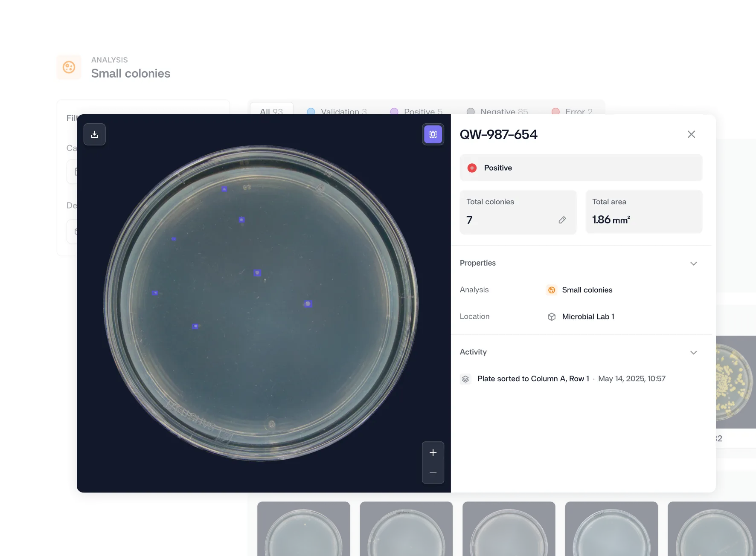
Task: Edit total colonies count with pencil icon
Action: pyautogui.click(x=562, y=220)
